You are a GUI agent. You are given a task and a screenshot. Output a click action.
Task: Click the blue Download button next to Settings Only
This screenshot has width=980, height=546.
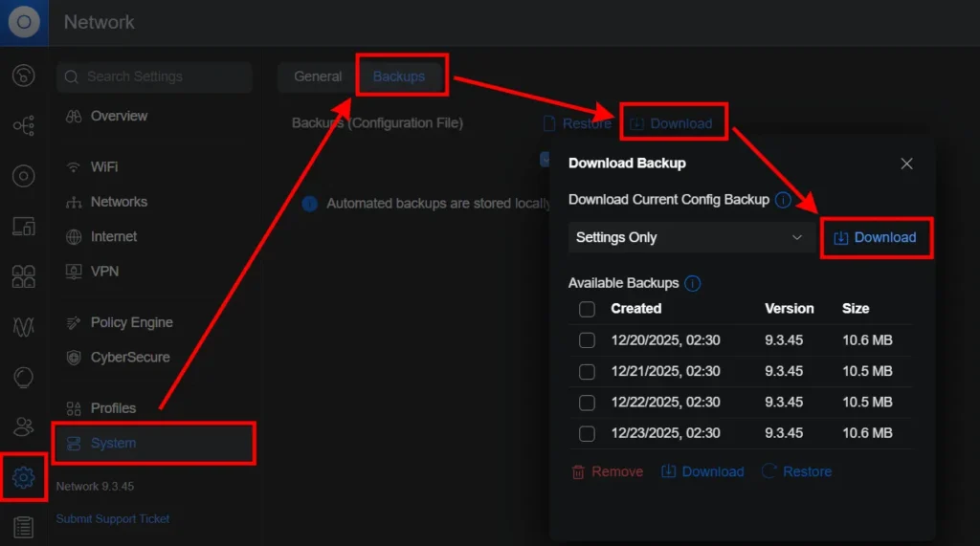coord(876,237)
